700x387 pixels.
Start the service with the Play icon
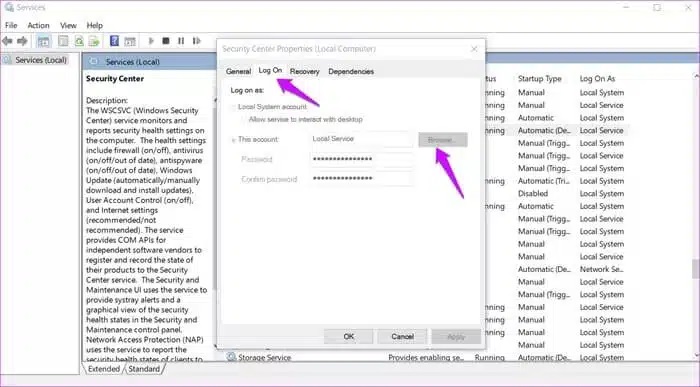[x=151, y=41]
